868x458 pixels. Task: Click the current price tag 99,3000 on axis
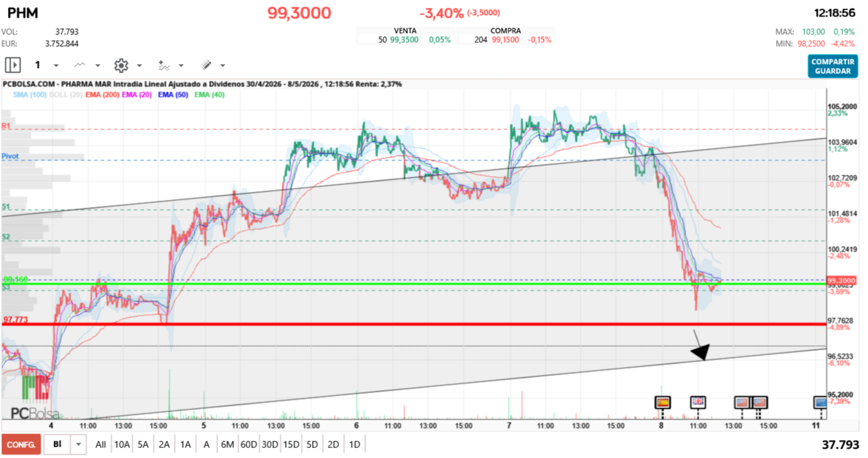842,280
